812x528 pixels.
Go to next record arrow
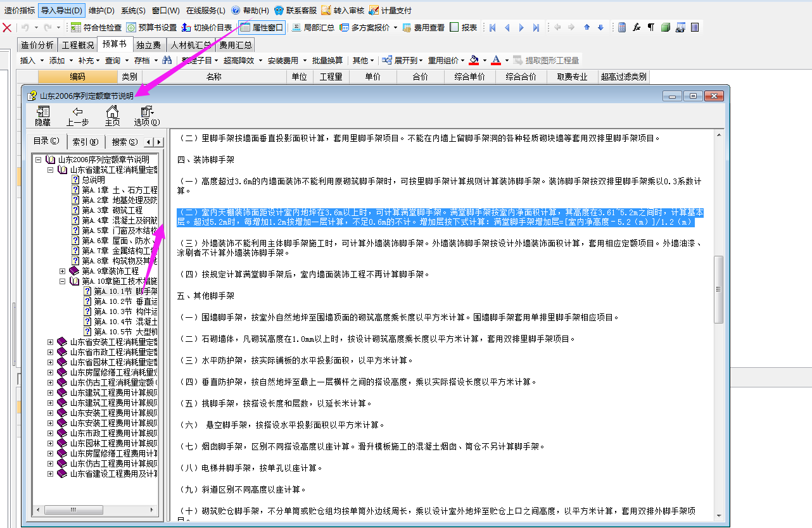(x=521, y=27)
